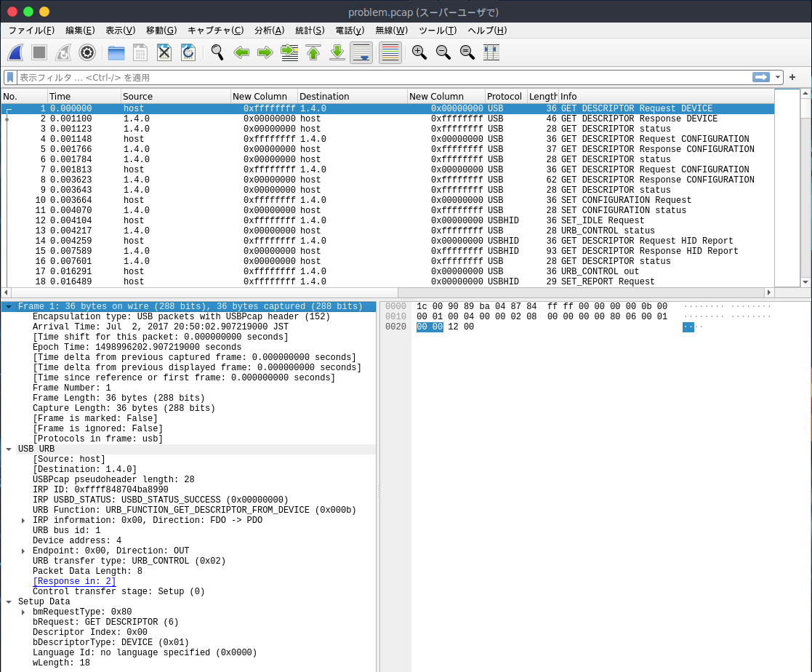Open the 電話(y) menu
This screenshot has height=672, width=812.
point(350,30)
